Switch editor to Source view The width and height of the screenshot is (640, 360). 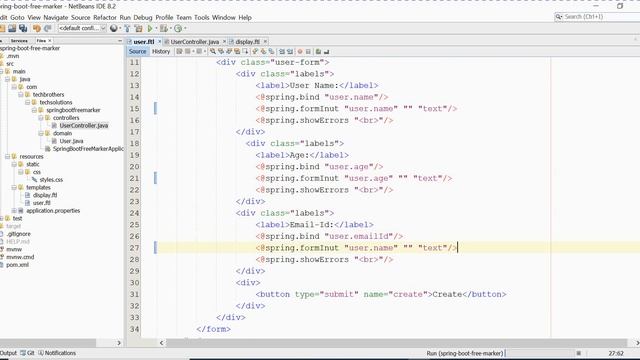pyautogui.click(x=137, y=51)
